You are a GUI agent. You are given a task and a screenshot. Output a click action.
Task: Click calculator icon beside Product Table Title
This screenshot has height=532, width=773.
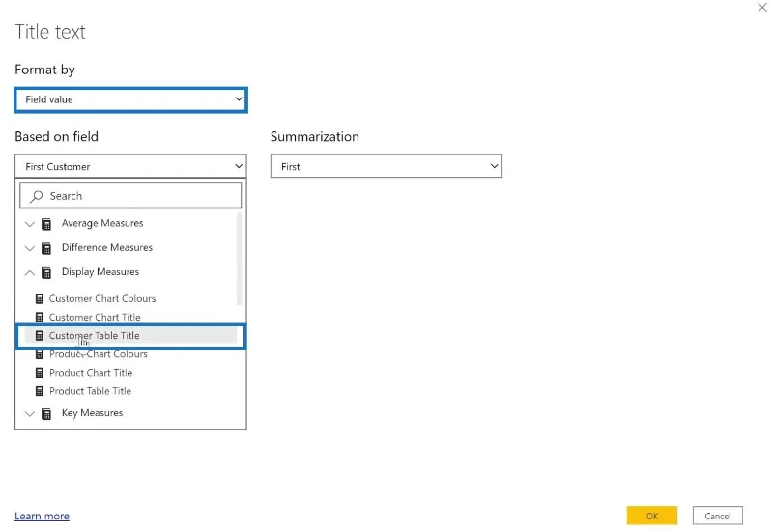pyautogui.click(x=40, y=391)
